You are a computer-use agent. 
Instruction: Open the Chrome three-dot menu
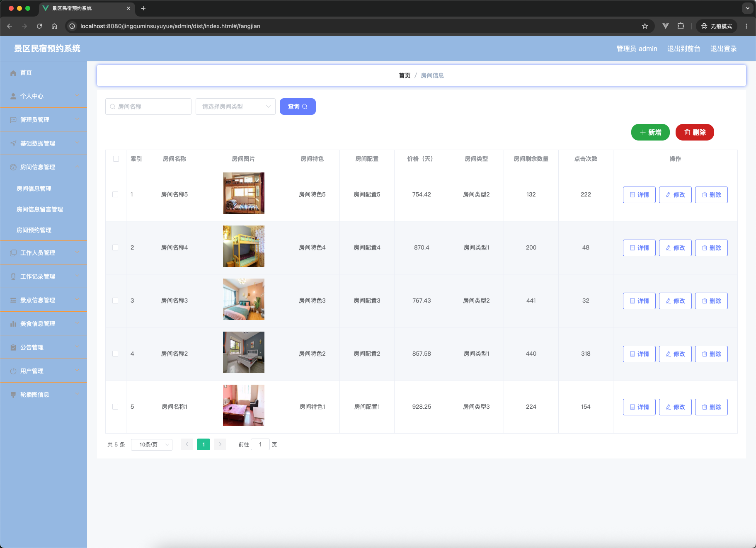746,26
